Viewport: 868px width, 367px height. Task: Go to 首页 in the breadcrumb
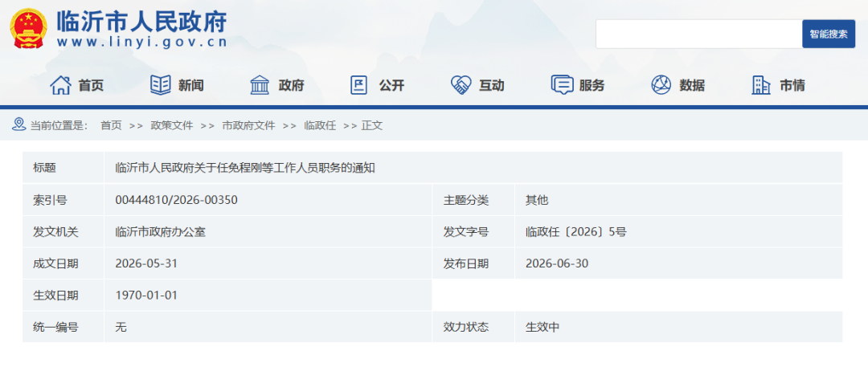pyautogui.click(x=111, y=125)
